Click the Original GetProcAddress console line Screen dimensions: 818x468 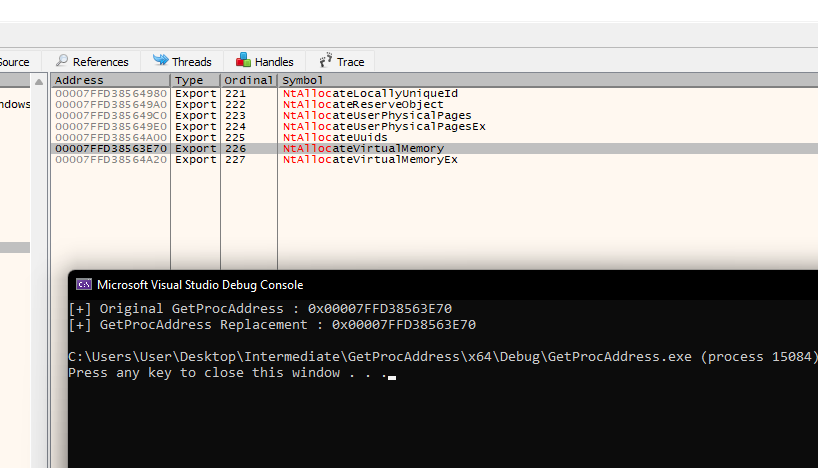[x=260, y=308]
